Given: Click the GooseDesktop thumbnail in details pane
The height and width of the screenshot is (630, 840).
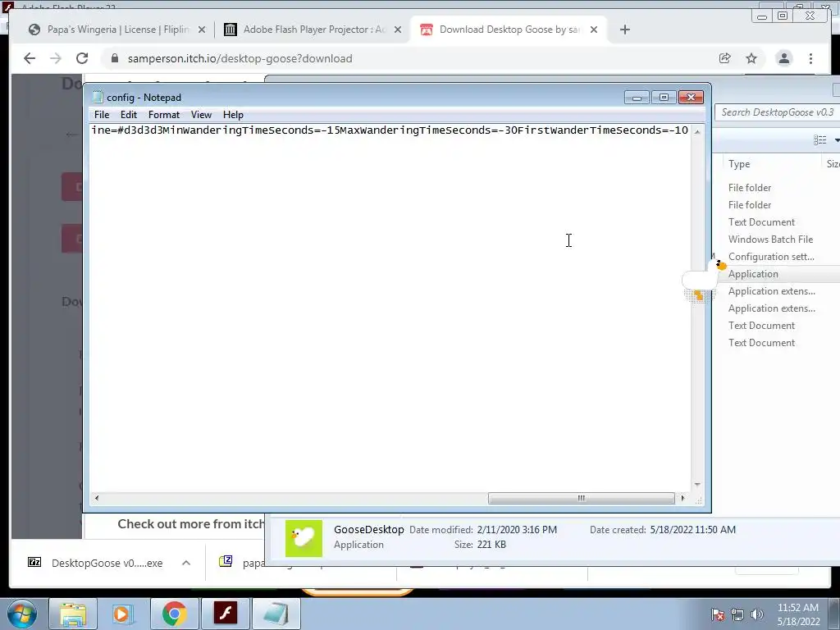Looking at the screenshot, I should (304, 538).
